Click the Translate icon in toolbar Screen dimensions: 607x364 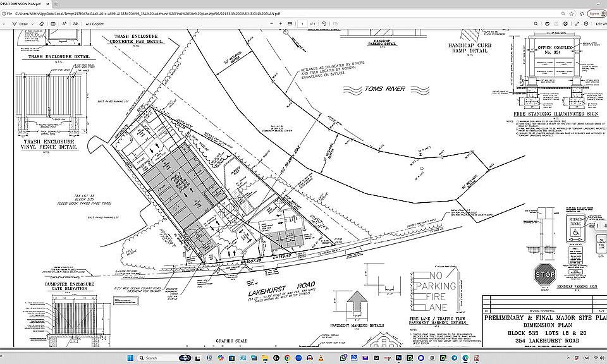pyautogui.click(x=76, y=23)
